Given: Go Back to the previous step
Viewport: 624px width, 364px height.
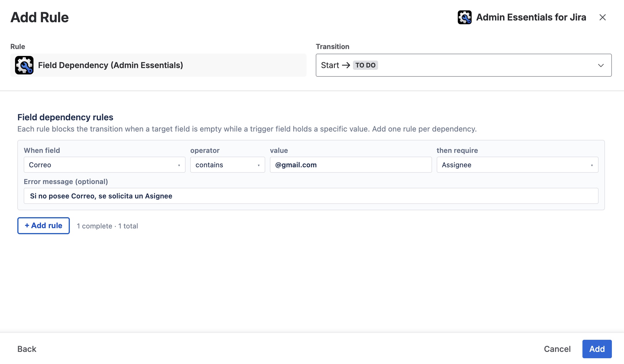Looking at the screenshot, I should click(x=27, y=349).
